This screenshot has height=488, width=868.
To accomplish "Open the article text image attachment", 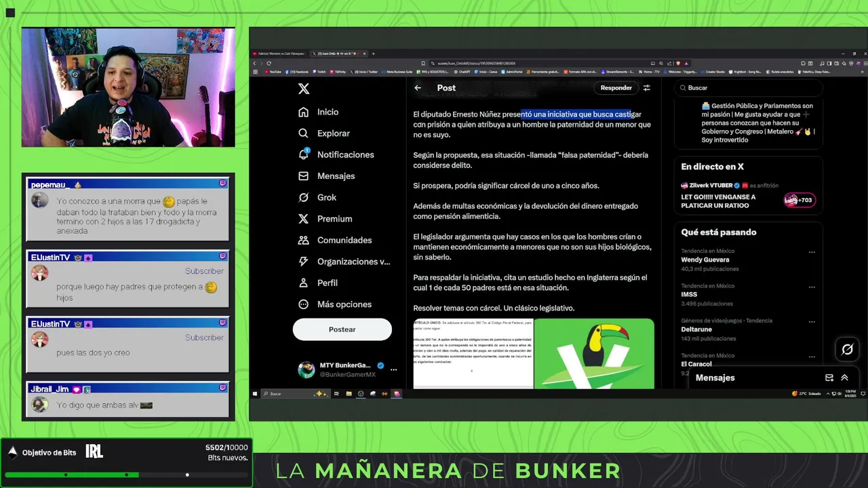I will [x=473, y=354].
